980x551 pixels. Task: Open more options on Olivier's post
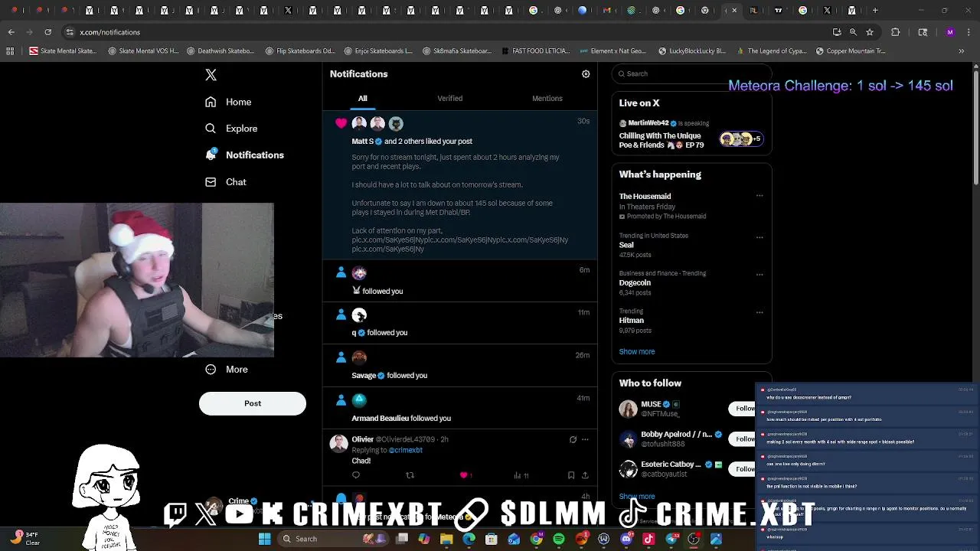click(x=586, y=439)
